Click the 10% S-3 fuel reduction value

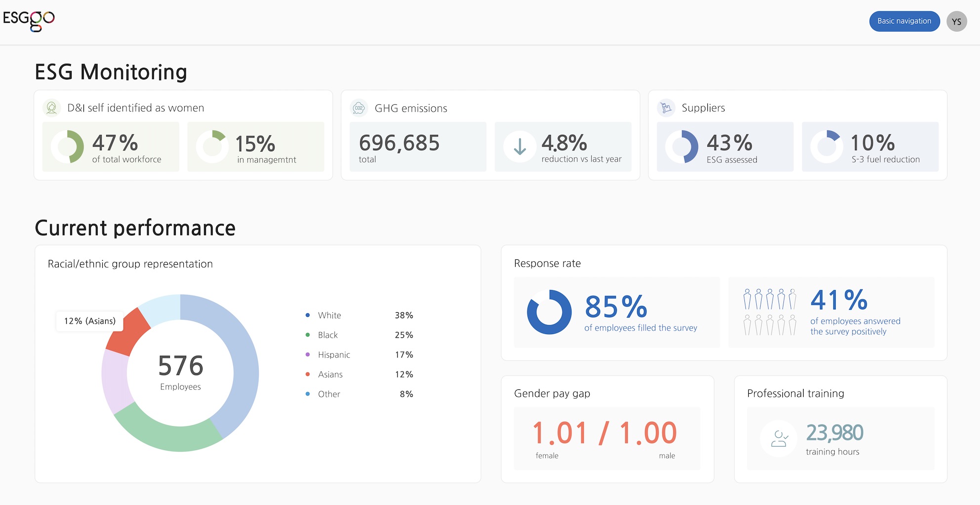(x=872, y=143)
